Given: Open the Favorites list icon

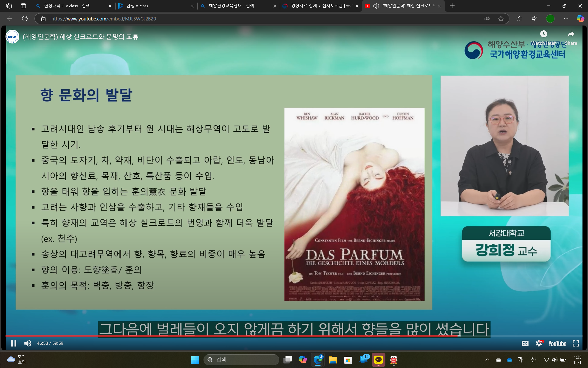Looking at the screenshot, I should (x=519, y=19).
